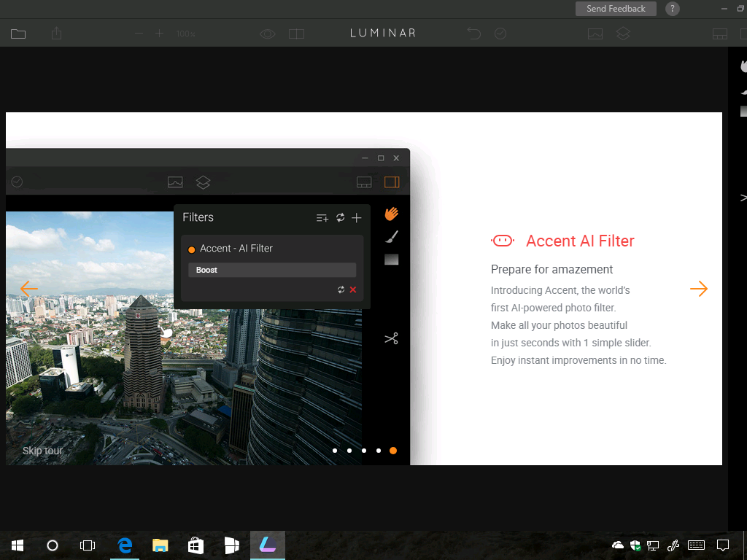Click the Send Feedback button

(616, 9)
